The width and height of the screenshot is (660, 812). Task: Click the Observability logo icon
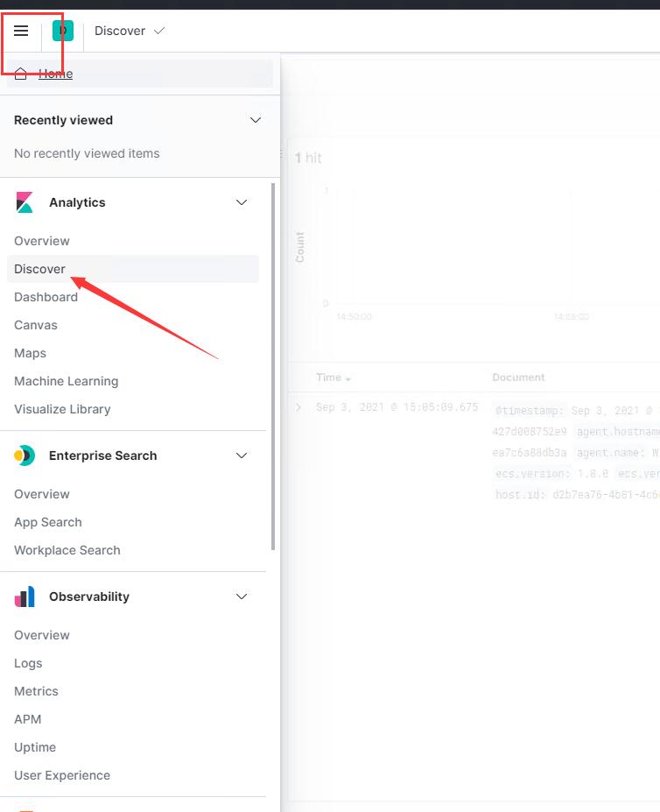[x=25, y=597]
